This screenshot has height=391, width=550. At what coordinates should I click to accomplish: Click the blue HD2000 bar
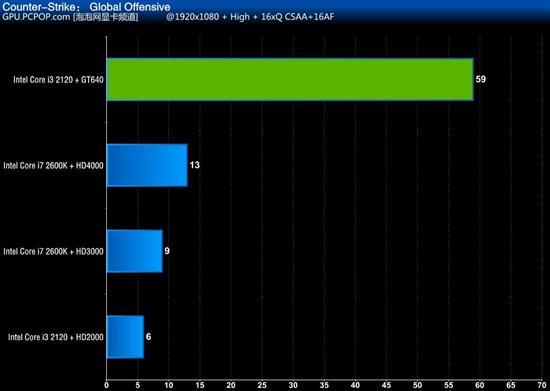point(125,337)
